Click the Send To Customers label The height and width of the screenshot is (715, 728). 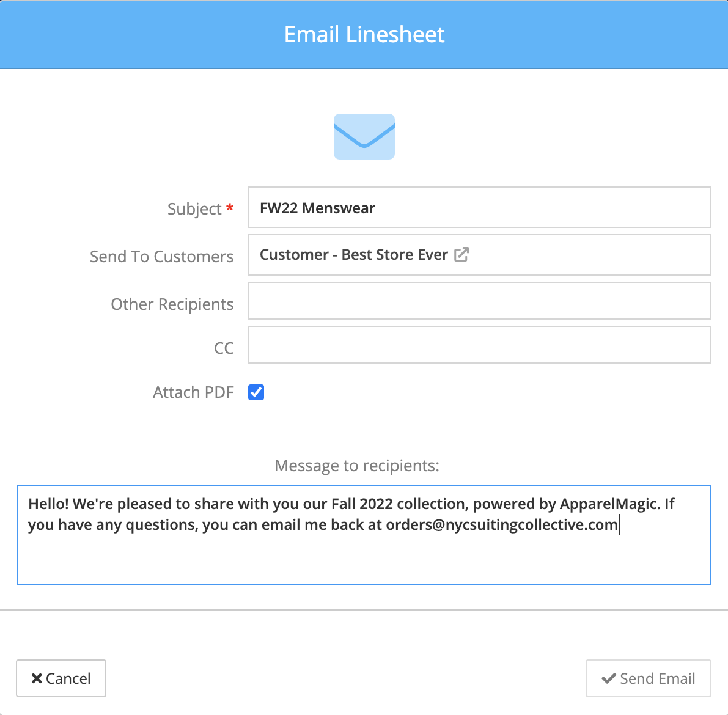point(161,256)
